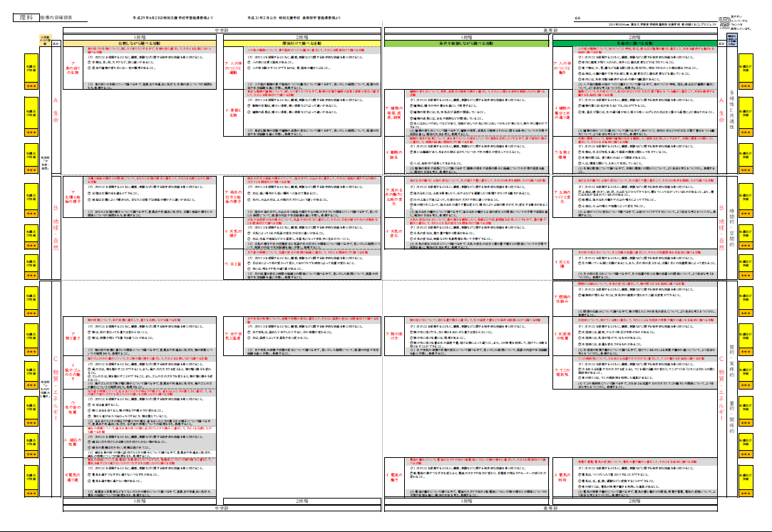Screen dimensions: 772x532
Task: Click the ア 土地のつくりと変化 cell
Action: 562,197
